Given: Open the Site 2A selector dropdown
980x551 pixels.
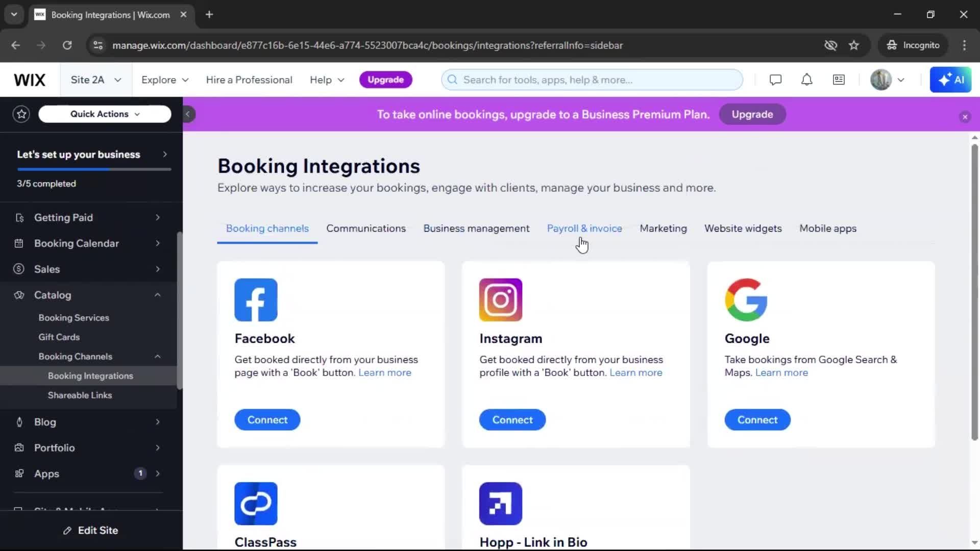Looking at the screenshot, I should [96, 80].
